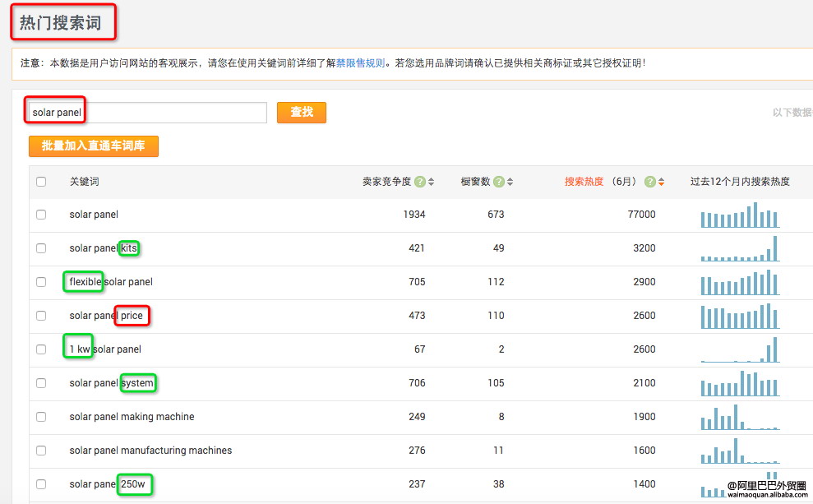Click 卖家竞争度 column header text

point(386,182)
